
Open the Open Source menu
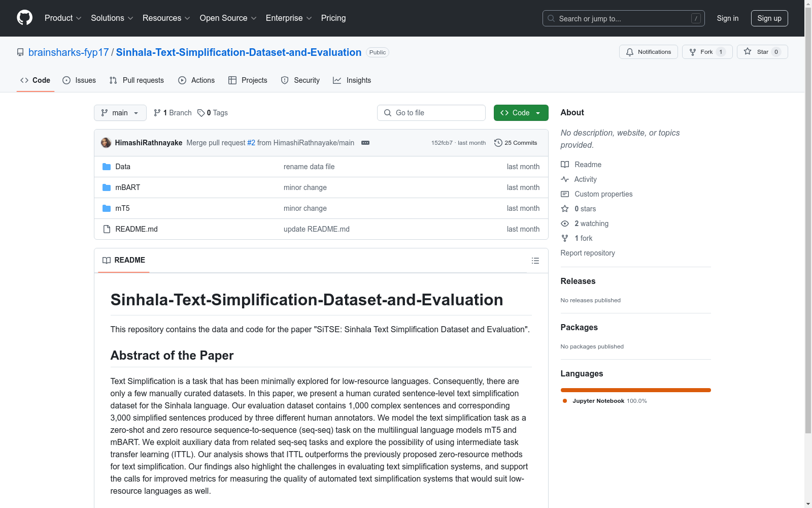point(228,18)
